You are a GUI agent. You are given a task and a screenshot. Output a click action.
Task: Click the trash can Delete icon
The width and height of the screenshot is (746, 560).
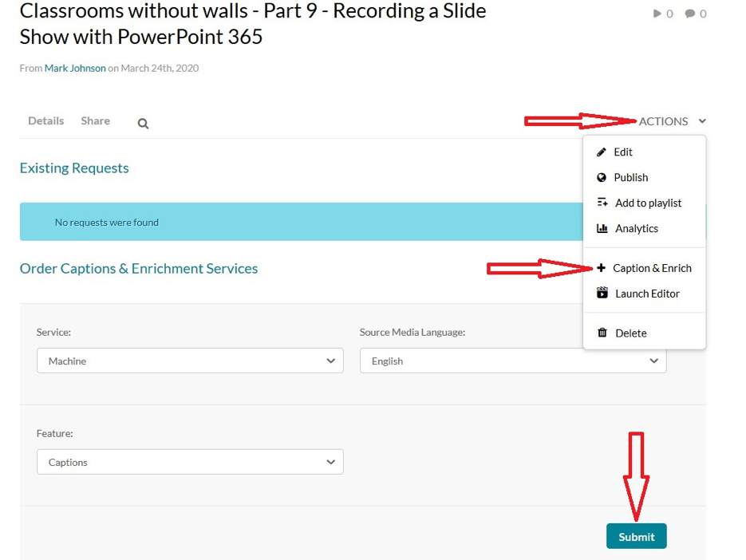pyautogui.click(x=602, y=333)
